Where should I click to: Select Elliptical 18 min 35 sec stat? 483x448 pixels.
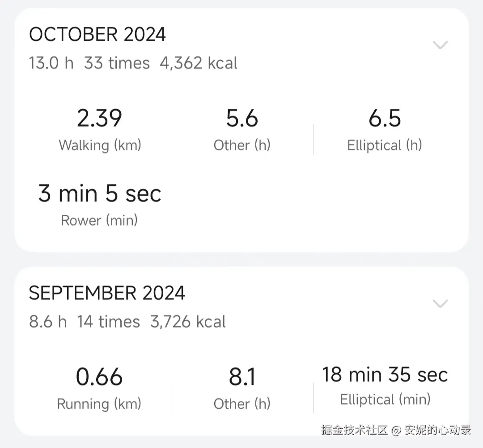385,375
